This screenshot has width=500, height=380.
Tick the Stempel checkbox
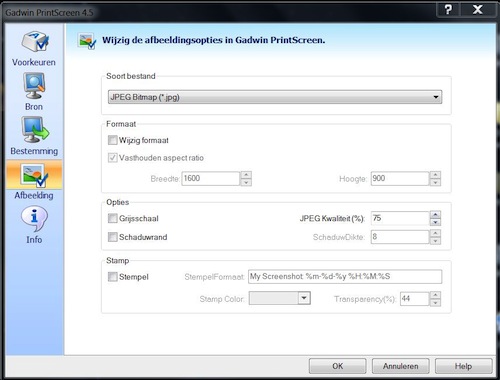[113, 277]
